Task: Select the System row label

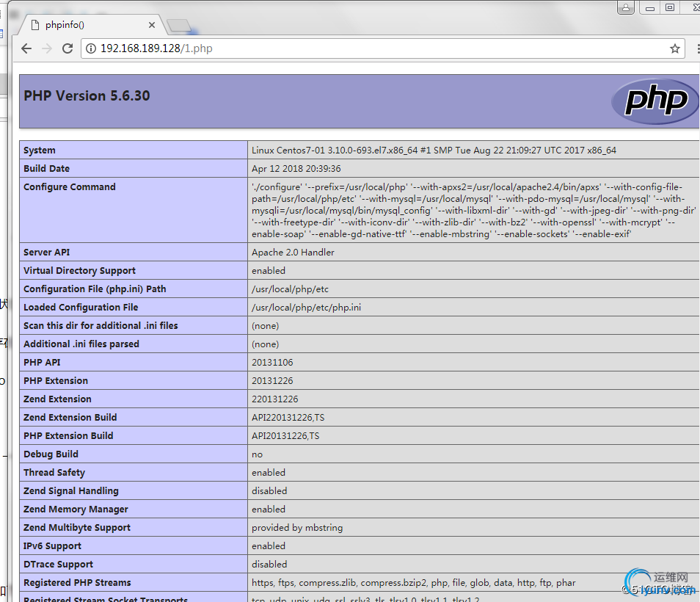Action: [x=40, y=150]
